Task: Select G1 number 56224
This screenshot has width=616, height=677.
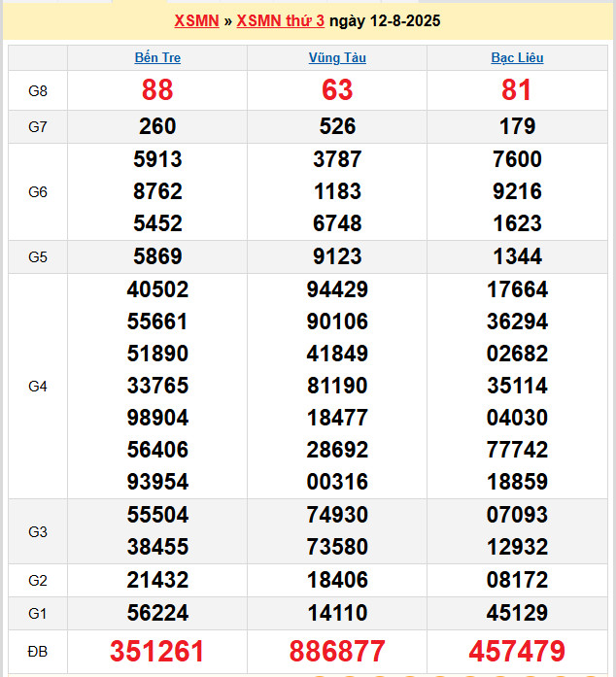Action: (x=157, y=613)
